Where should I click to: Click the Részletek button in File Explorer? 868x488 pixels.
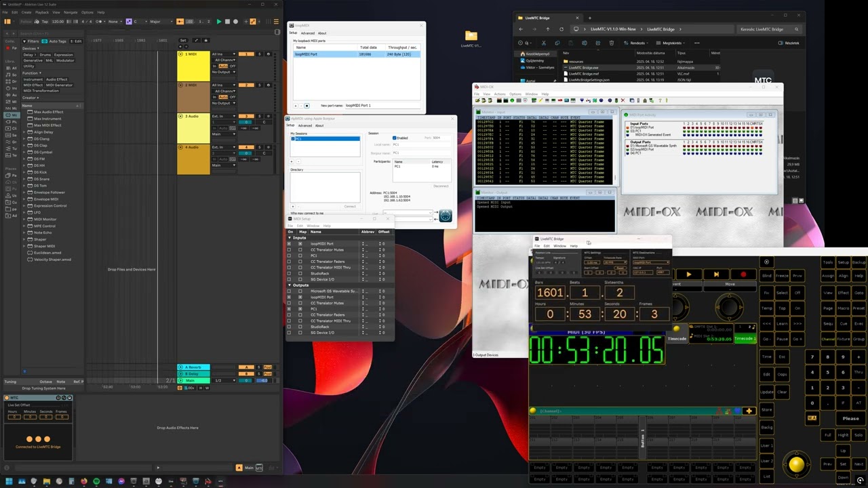[x=788, y=43]
